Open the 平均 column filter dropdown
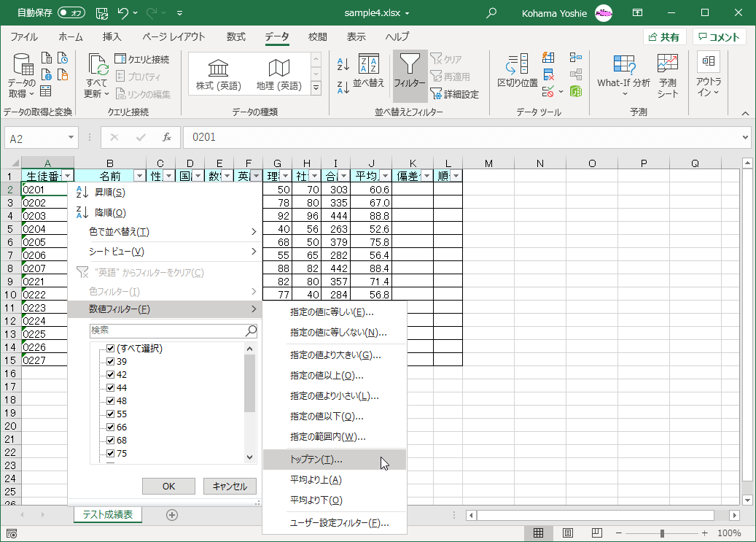756x542 pixels. 385,176
